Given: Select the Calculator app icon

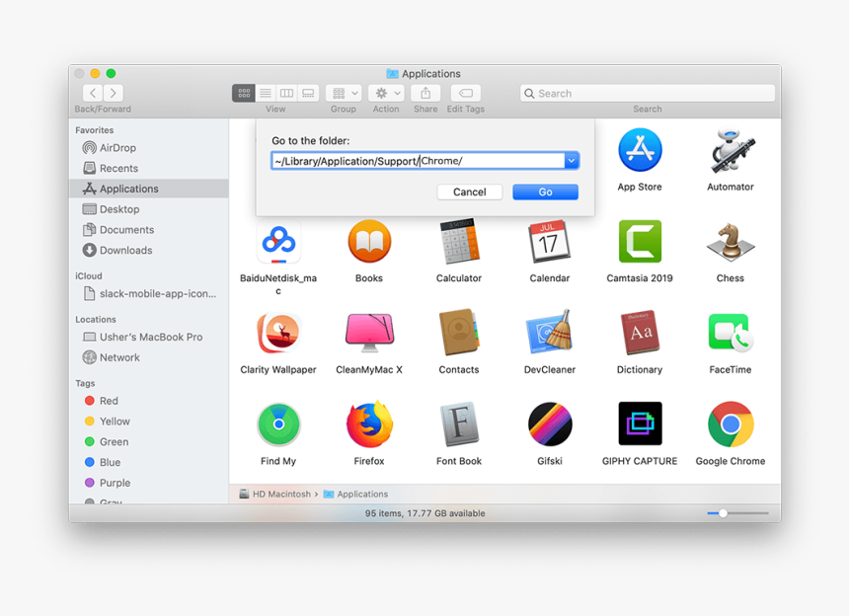Looking at the screenshot, I should (459, 242).
